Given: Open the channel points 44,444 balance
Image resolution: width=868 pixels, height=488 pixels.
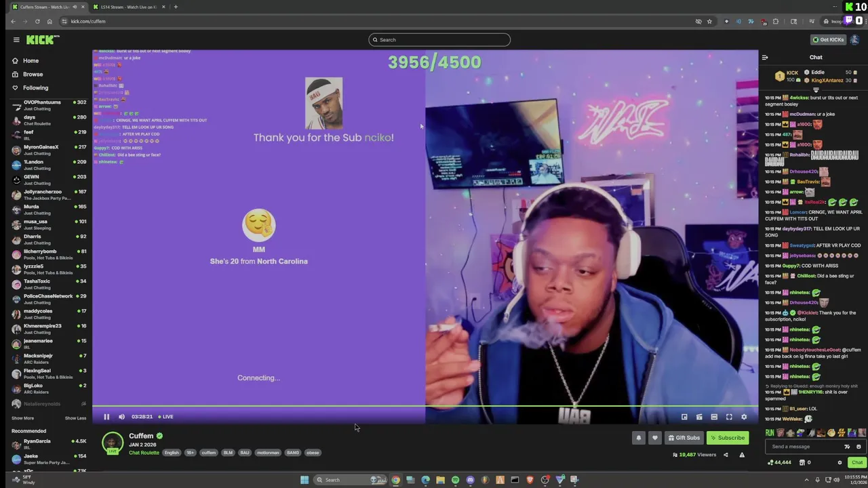Looking at the screenshot, I should (779, 462).
